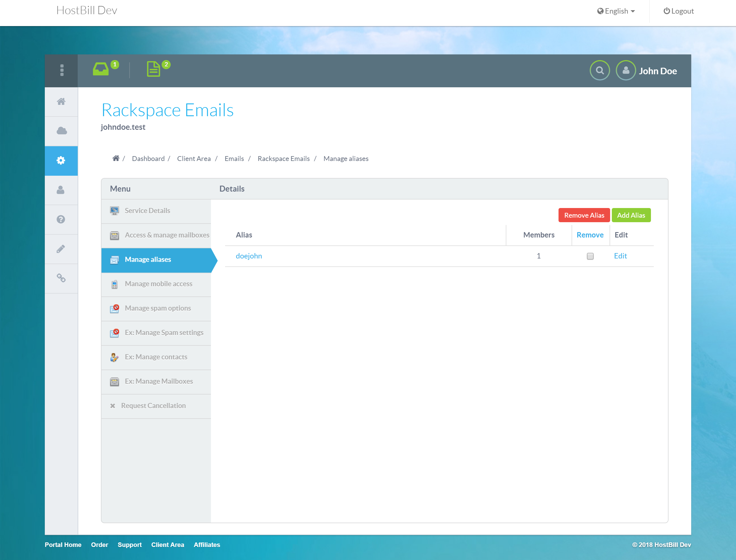The height and width of the screenshot is (560, 736).
Task: Tick the remove checkbox for doejohn
Action: click(x=590, y=256)
